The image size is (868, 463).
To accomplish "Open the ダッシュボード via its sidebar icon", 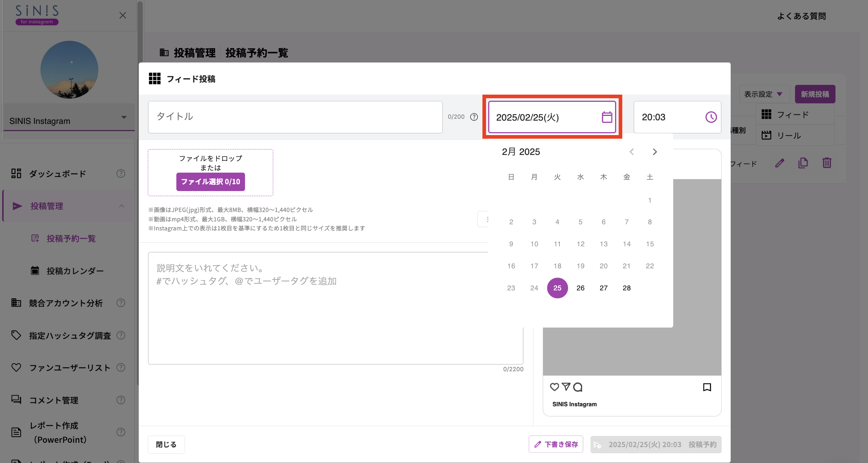I will (x=17, y=173).
